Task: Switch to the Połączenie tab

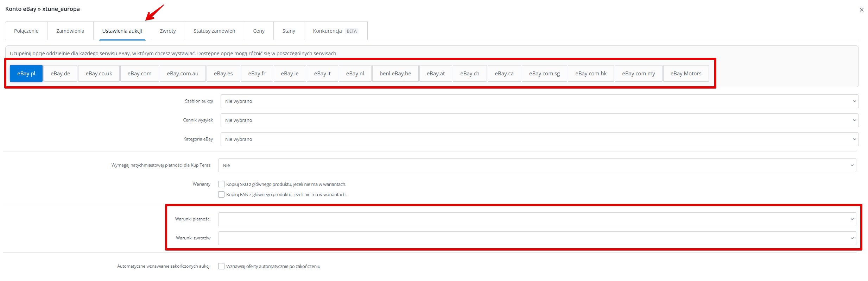Action: coord(26,31)
